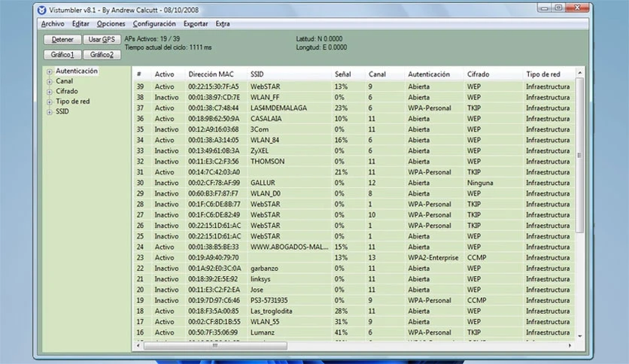Click the horizontal scrollbar thumb
Image resolution: width=629 pixels, height=364 pixels.
point(215,345)
